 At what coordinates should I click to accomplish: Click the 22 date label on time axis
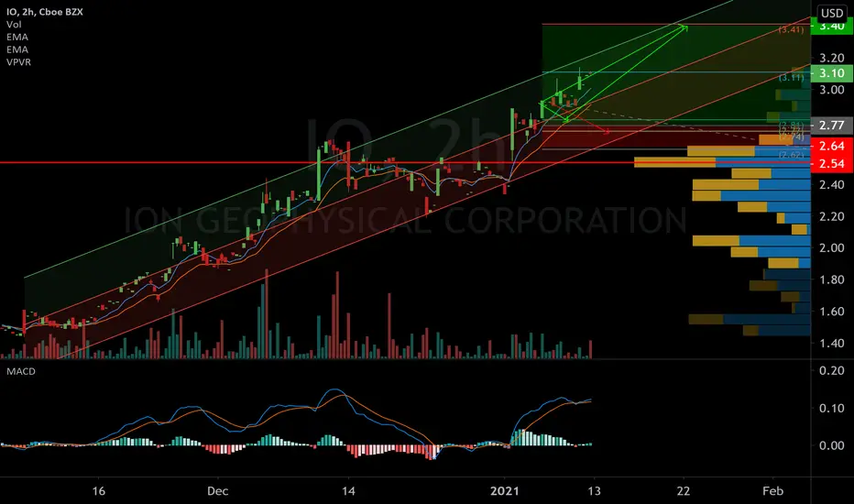click(x=683, y=491)
